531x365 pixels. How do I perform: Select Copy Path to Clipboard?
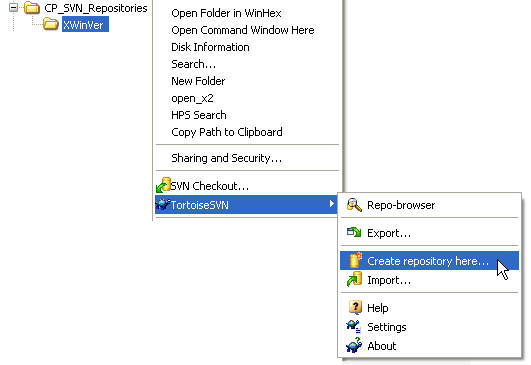[x=227, y=132]
